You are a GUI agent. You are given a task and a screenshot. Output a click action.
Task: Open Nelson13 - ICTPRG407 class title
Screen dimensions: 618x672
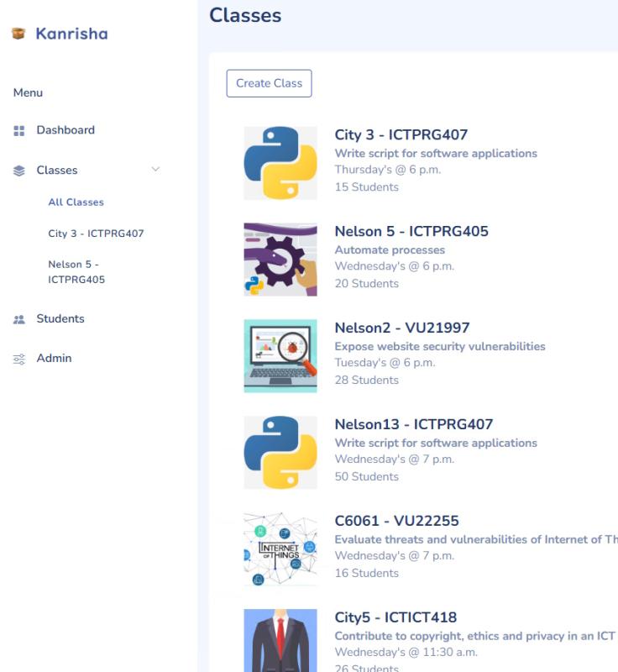[414, 424]
